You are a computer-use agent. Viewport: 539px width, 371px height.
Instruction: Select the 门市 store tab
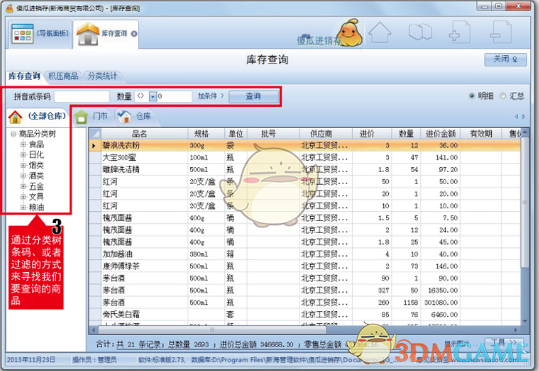[x=91, y=117]
